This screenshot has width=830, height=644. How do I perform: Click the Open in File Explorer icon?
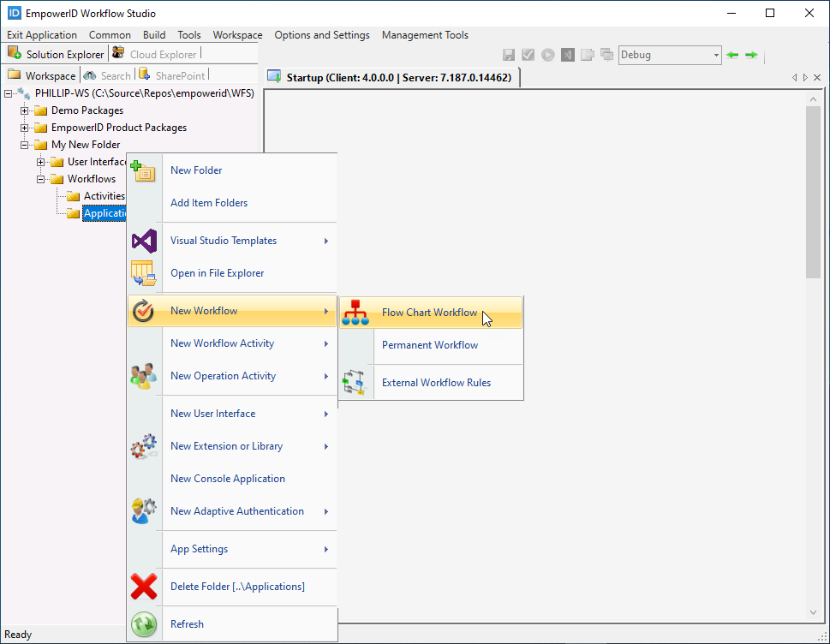(x=143, y=273)
